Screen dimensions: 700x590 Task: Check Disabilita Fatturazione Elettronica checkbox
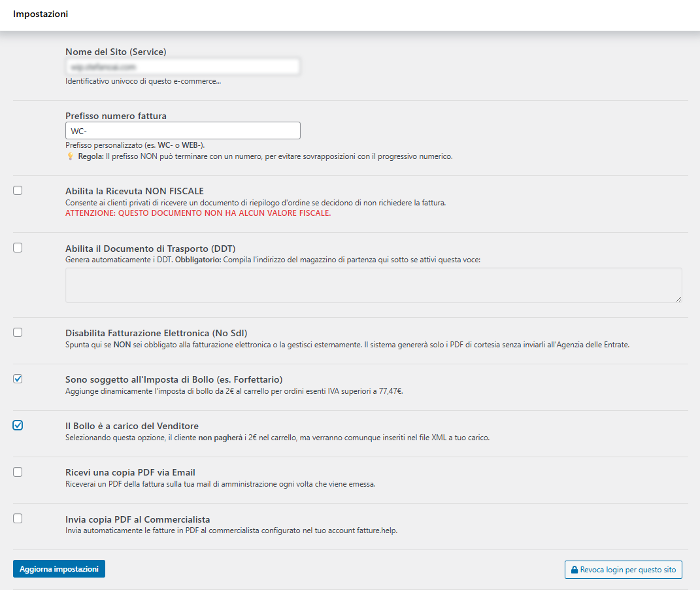[18, 332]
